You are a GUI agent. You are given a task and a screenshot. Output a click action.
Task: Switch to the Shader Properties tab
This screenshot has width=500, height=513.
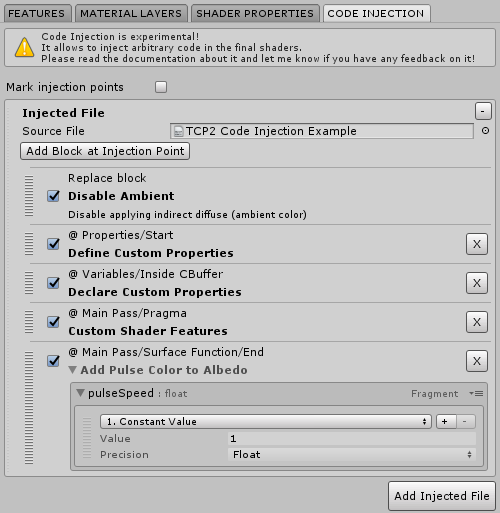point(255,13)
